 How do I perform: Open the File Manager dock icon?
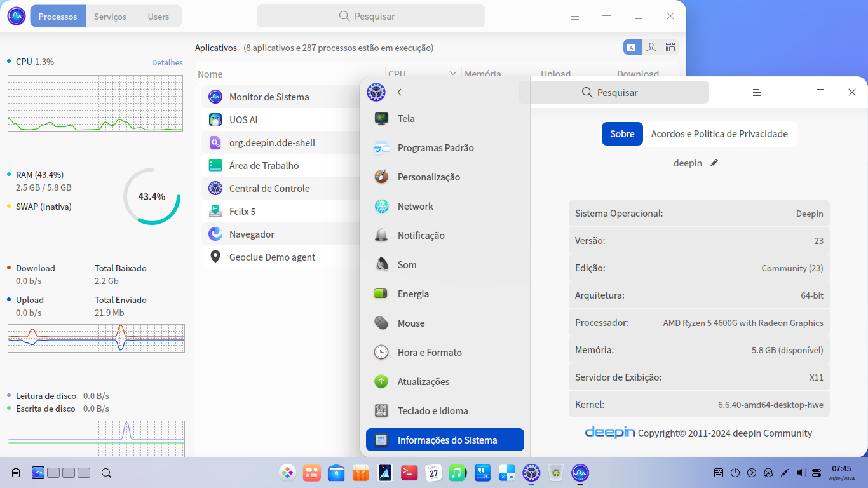tap(336, 473)
